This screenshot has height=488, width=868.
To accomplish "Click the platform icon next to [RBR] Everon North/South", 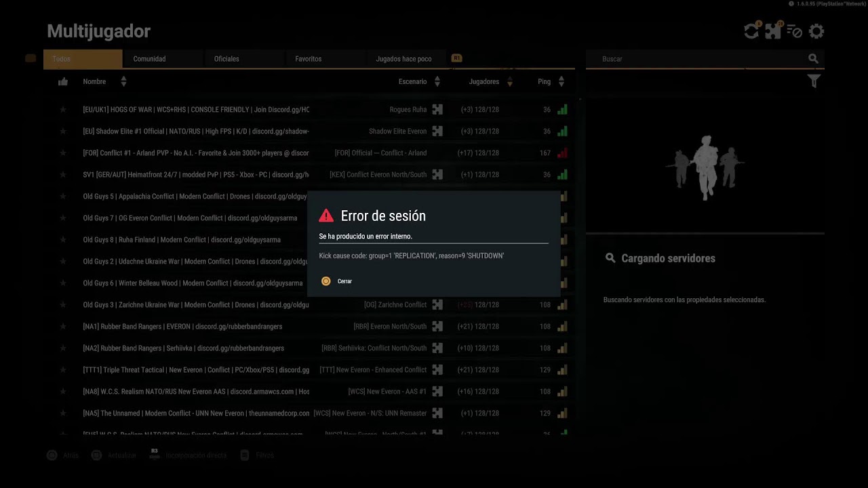I will click(437, 326).
